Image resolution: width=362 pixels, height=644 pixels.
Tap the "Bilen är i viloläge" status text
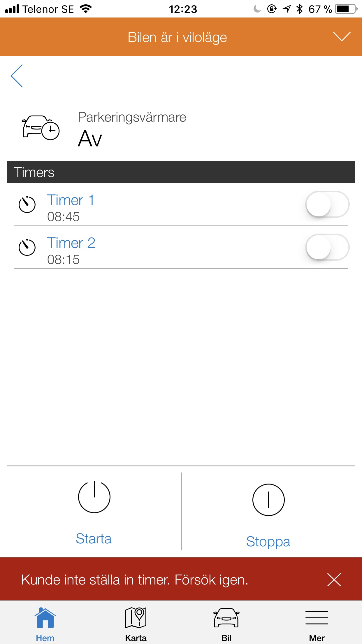177,37
